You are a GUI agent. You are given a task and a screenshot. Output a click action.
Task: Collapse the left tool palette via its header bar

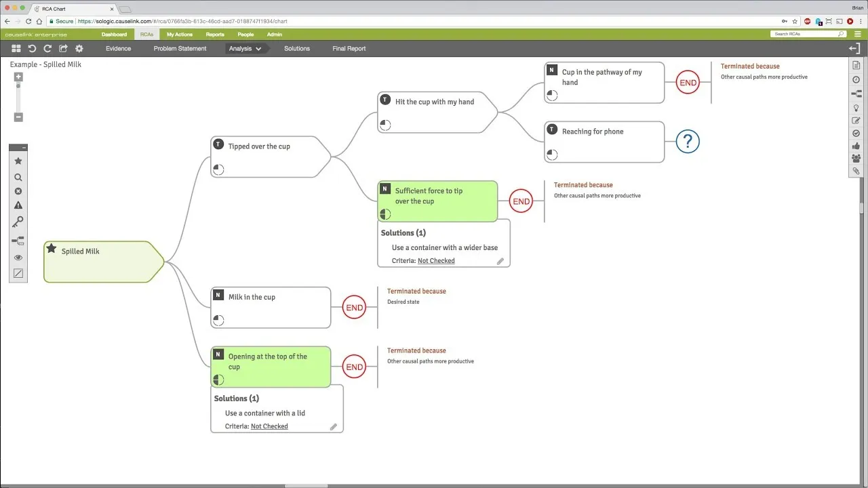tap(18, 147)
